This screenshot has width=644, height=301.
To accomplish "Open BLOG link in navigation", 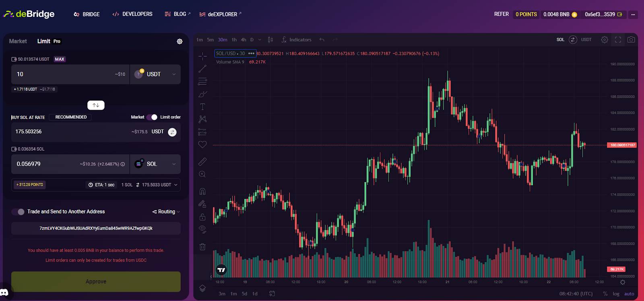I will tap(178, 14).
